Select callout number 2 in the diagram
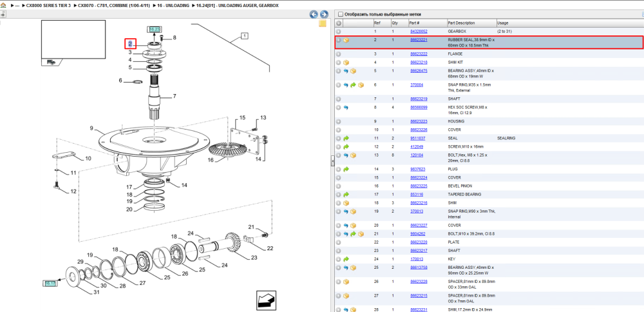This screenshot has height=312, width=644. [x=130, y=44]
